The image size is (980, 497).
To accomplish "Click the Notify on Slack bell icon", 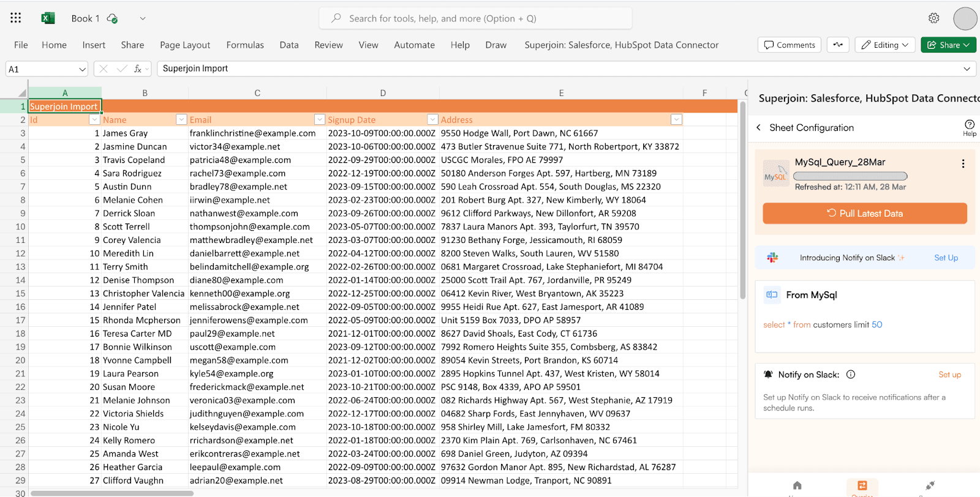I will point(768,375).
